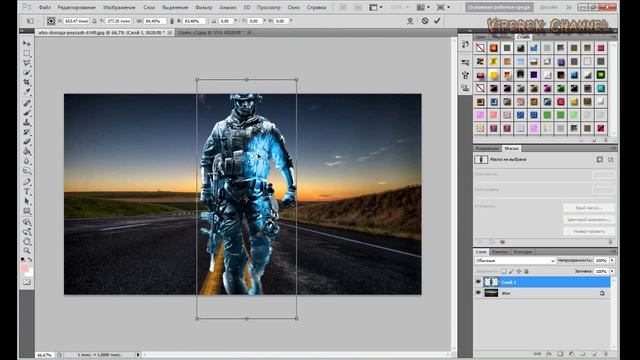This screenshot has height=360, width=640.
Task: Select the Spot Healing Brush tool
Action: 27,103
